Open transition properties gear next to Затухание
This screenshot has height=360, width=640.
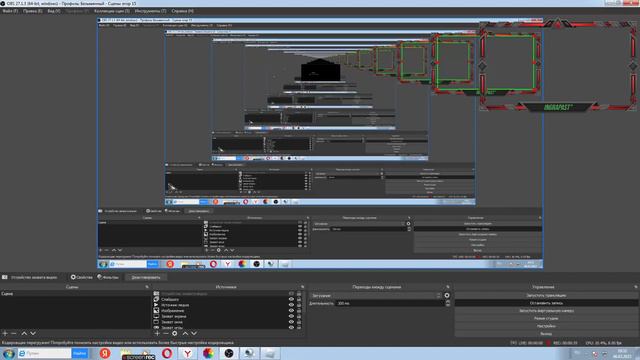point(447,296)
